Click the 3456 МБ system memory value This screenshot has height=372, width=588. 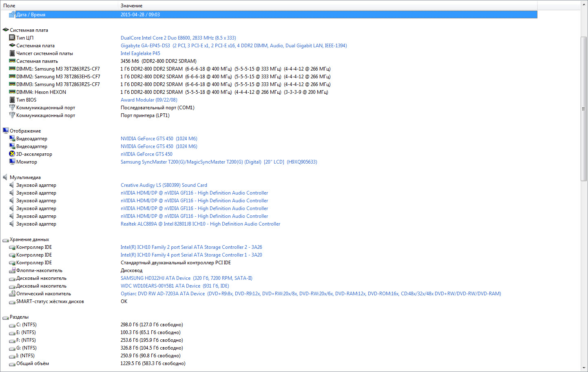(x=158, y=61)
